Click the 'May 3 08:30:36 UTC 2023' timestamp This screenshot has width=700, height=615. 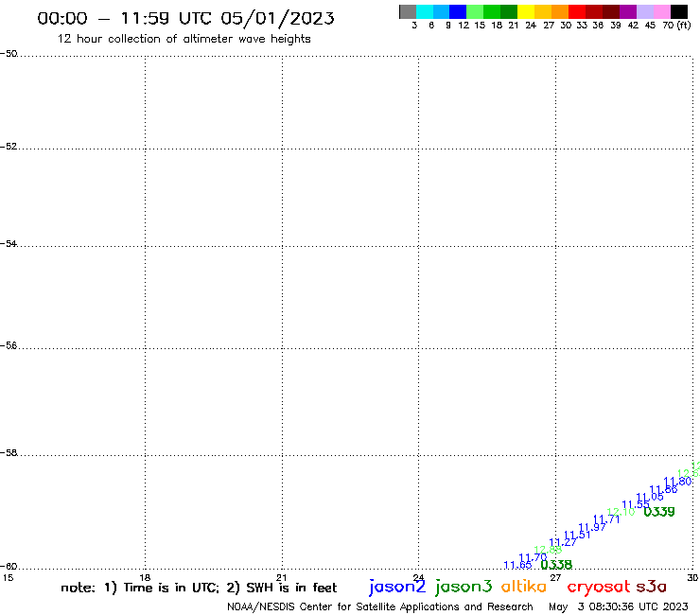pos(619,606)
